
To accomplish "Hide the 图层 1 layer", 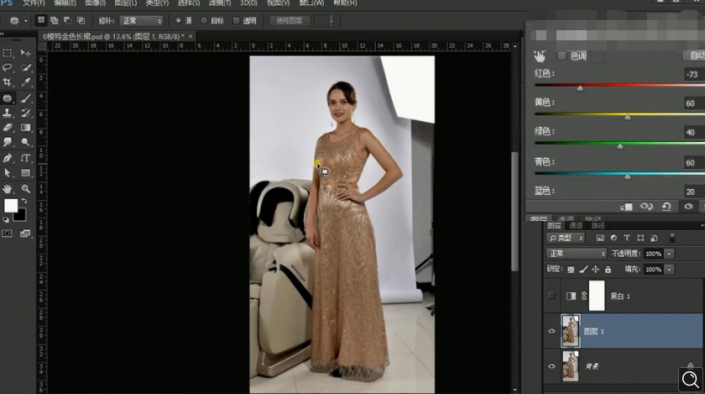I will (552, 331).
